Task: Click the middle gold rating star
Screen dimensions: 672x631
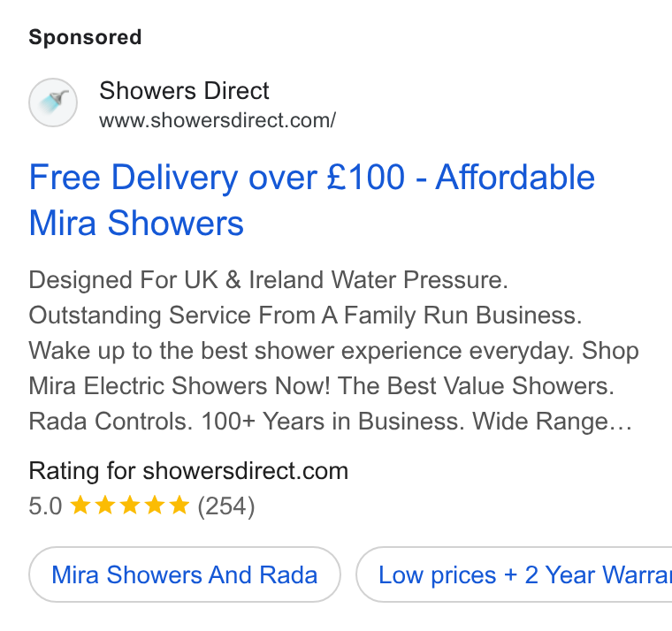Action: [x=129, y=505]
